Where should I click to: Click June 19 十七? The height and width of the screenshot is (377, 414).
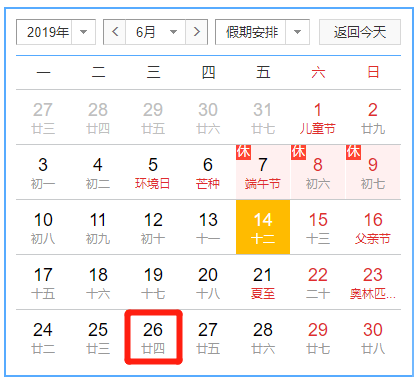point(153,282)
